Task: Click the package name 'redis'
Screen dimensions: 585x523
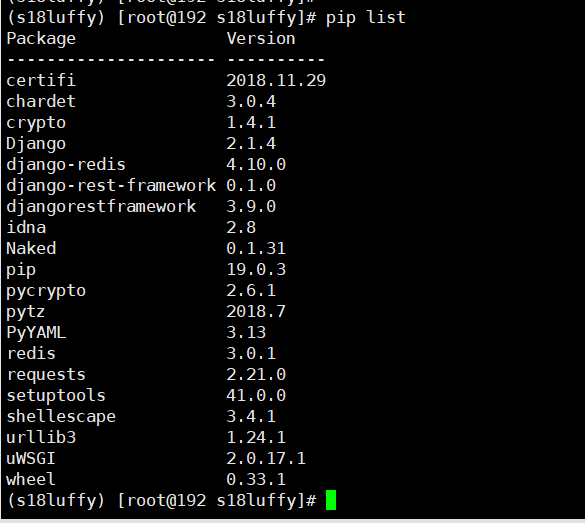Action: [31, 353]
